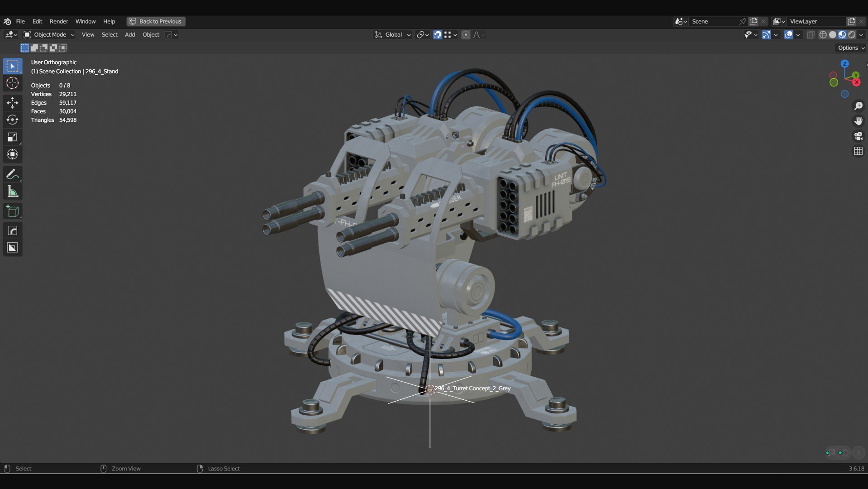Create a new scene copy icon

coord(754,21)
